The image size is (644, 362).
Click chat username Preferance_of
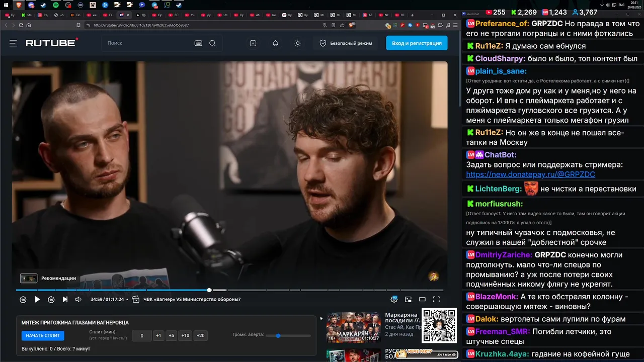click(502, 24)
